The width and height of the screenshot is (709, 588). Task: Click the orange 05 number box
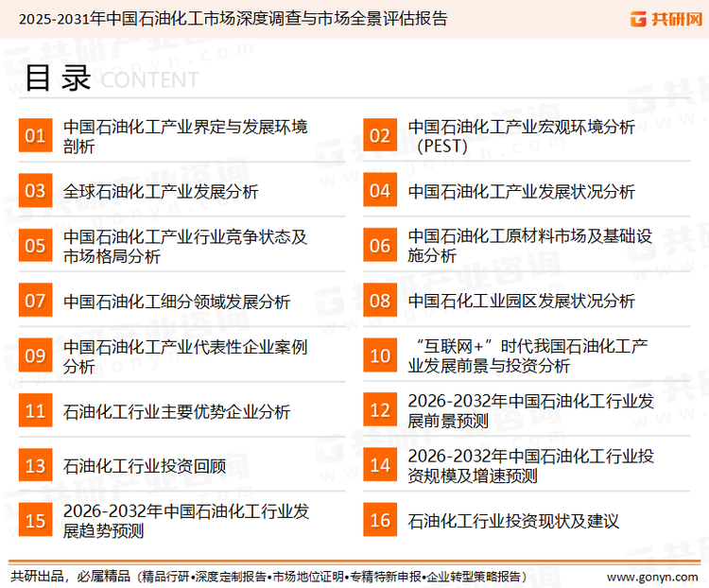tap(35, 245)
